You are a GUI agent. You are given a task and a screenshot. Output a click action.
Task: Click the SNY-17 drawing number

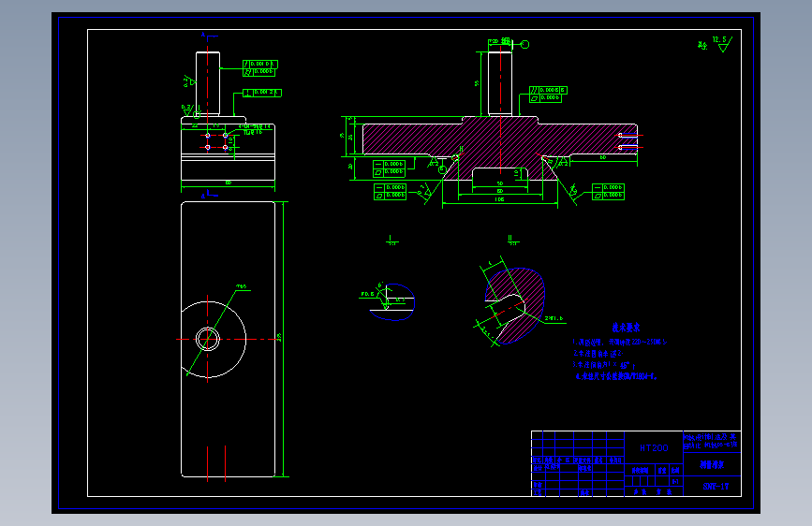[716, 486]
